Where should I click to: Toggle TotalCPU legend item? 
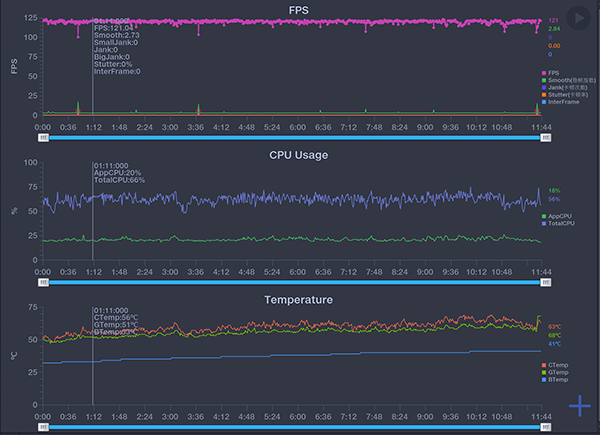click(559, 223)
